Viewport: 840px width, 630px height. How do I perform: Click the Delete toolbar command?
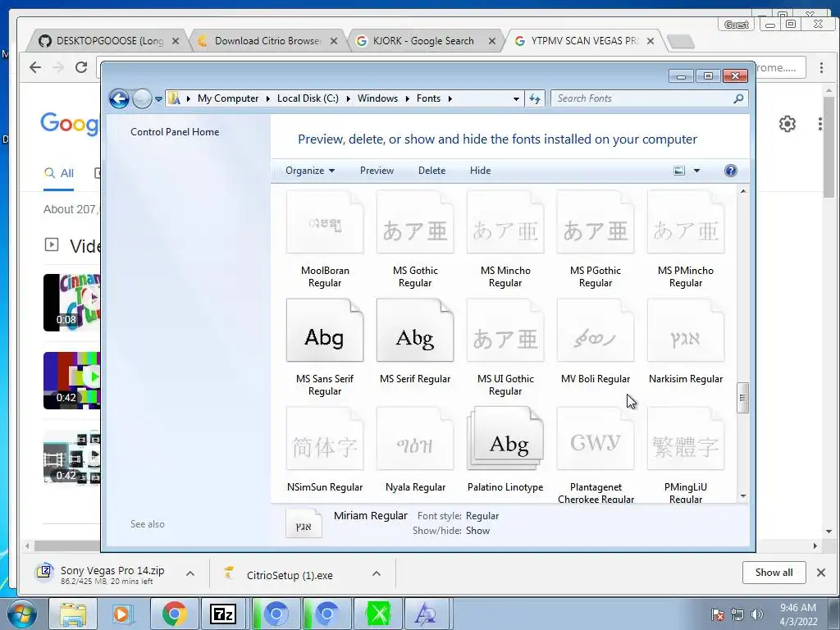[431, 171]
